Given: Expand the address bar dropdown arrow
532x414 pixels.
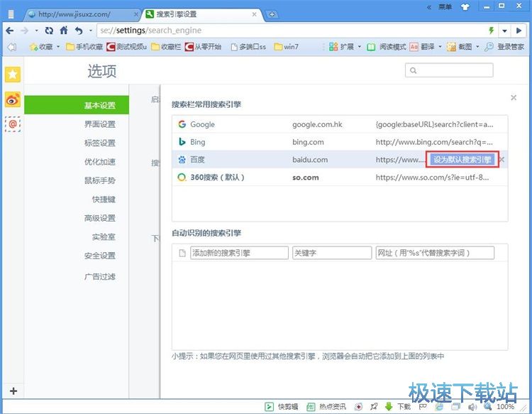Looking at the screenshot, I should point(504,31).
